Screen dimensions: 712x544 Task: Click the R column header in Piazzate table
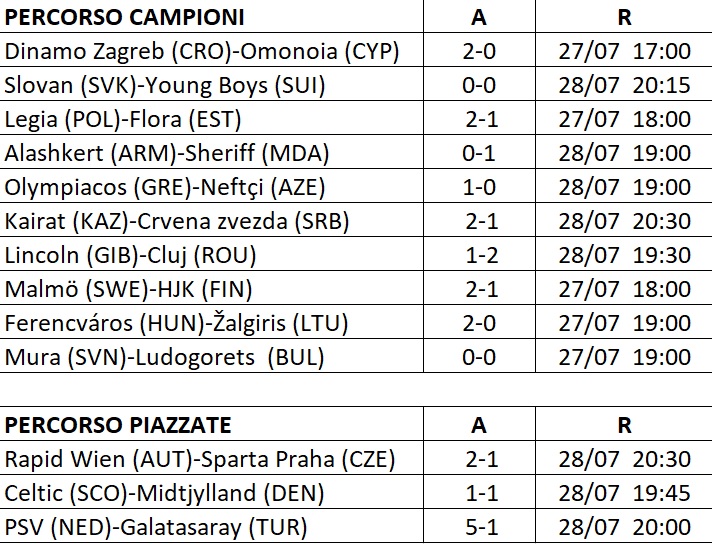coord(624,425)
